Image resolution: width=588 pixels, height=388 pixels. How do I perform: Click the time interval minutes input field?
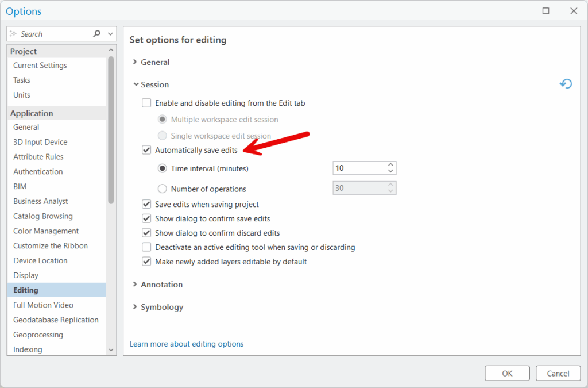[x=359, y=168]
